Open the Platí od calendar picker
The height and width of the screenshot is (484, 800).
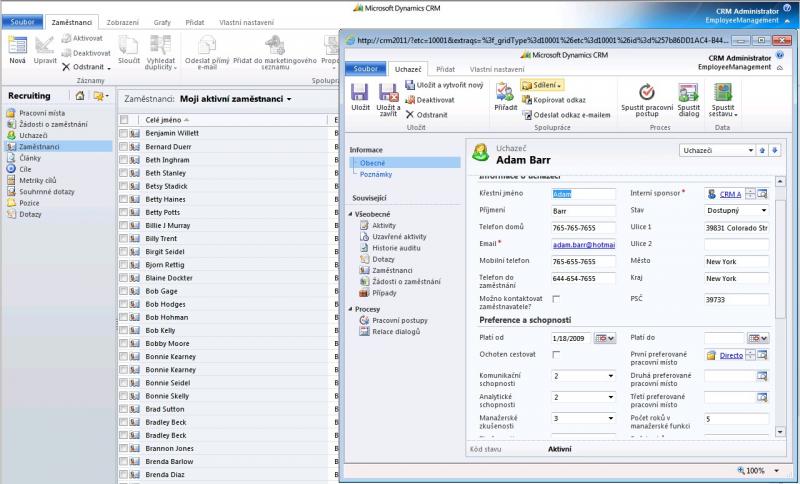point(605,338)
